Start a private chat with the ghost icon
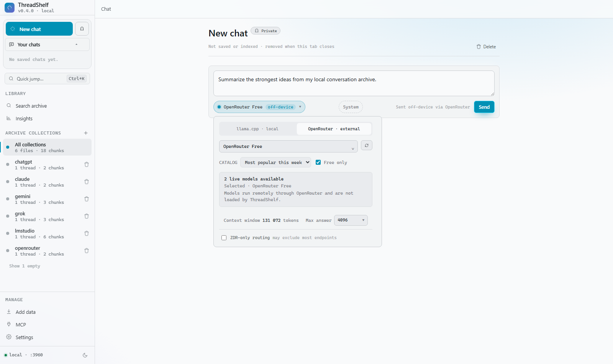613x364 pixels. pyautogui.click(x=82, y=29)
